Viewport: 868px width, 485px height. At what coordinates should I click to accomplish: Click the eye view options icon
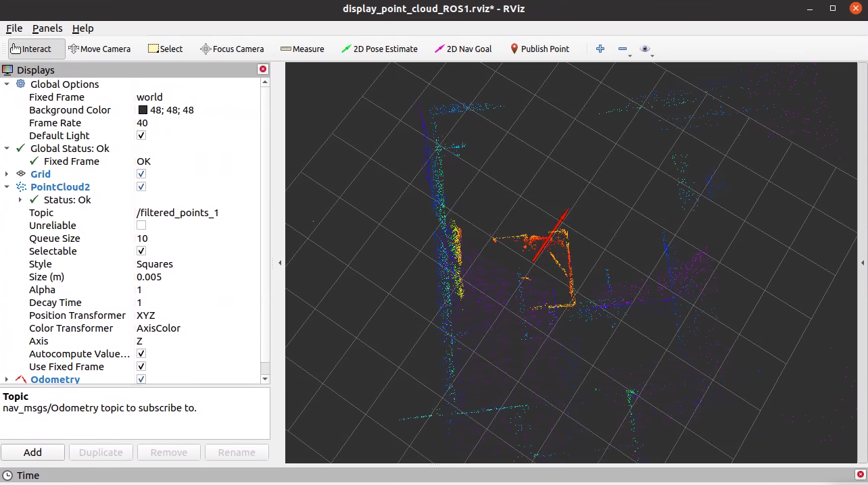(x=645, y=49)
